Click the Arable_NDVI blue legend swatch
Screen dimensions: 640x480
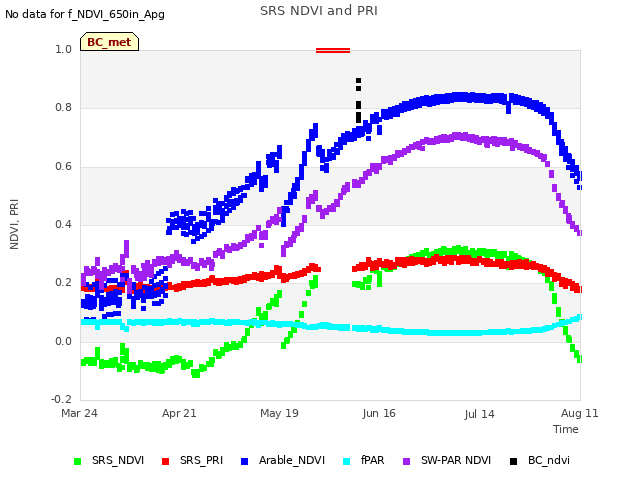pos(244,461)
